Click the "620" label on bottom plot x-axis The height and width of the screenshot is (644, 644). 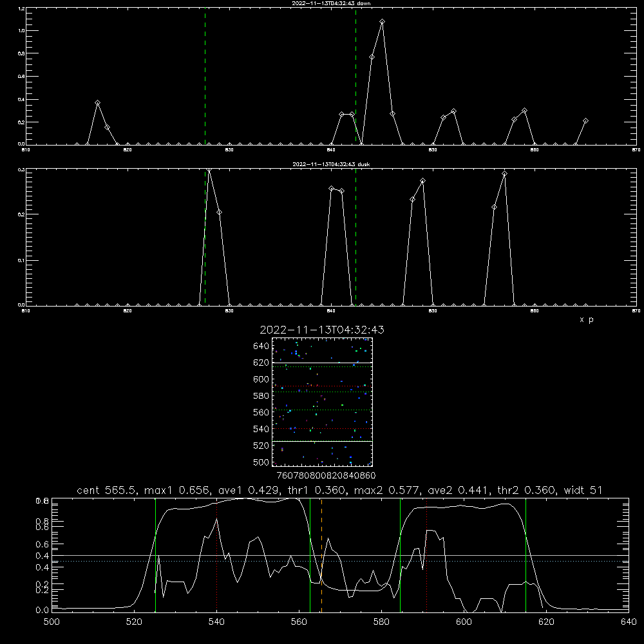547,622
